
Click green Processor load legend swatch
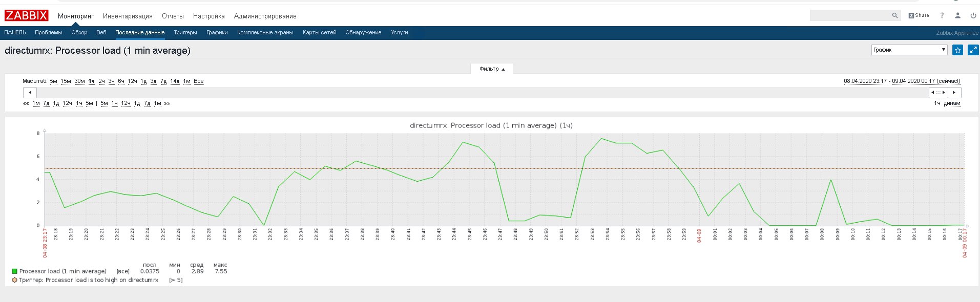coord(15,271)
